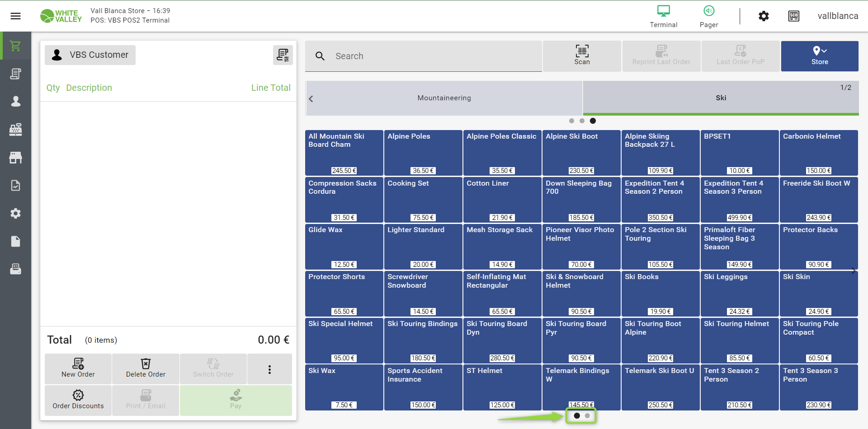
Task: Select the third category page dot
Action: (593, 121)
